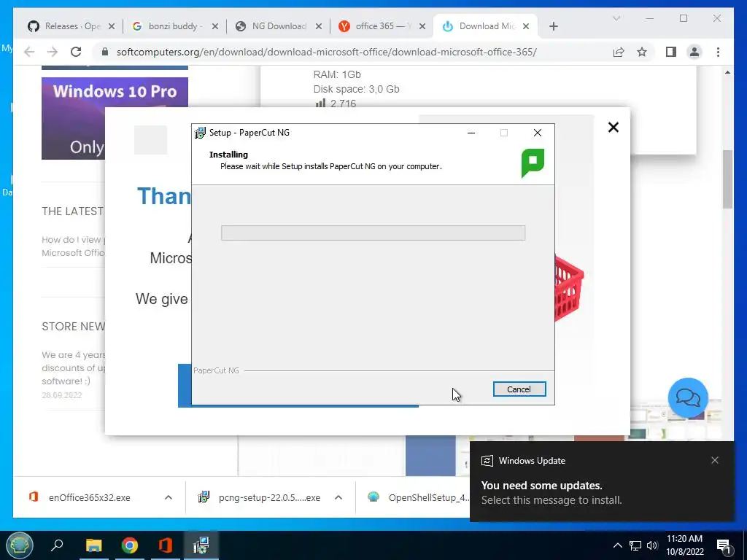This screenshot has width=747, height=560.
Task: Open taskbar search
Action: pos(57,545)
